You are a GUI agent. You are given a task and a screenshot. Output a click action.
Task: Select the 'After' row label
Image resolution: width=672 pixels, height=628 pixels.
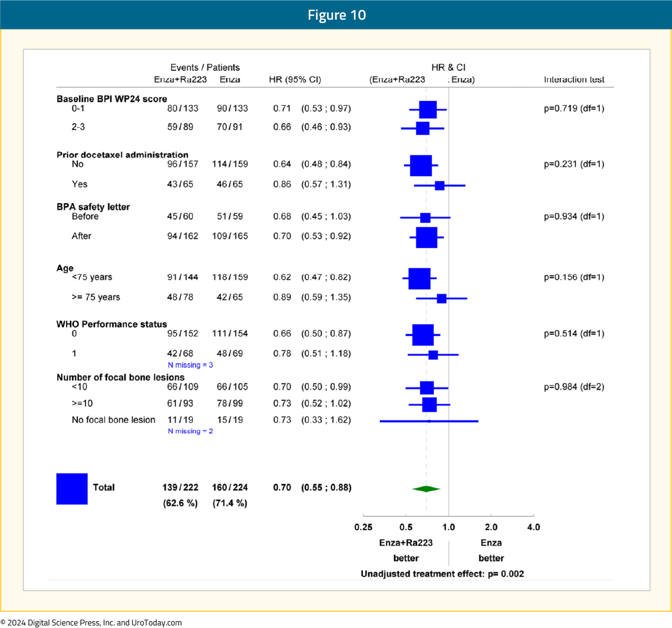click(x=81, y=236)
